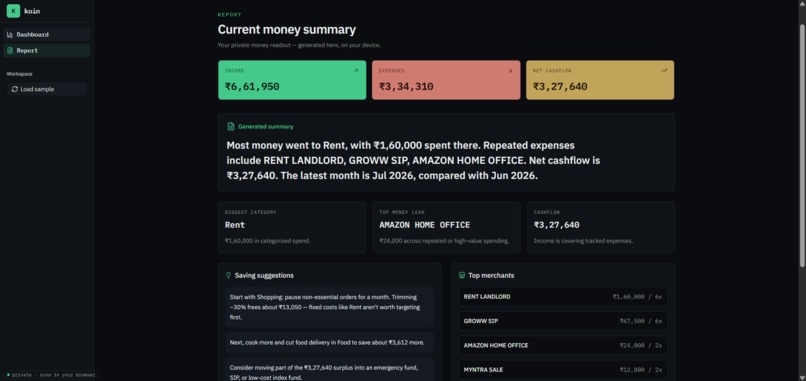Click the Load sample button
The height and width of the screenshot is (381, 806).
47,89
